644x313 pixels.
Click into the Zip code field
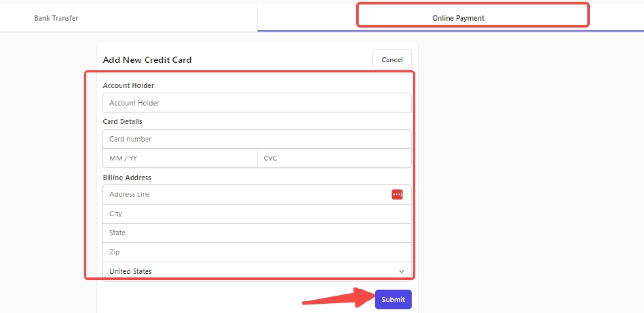257,252
